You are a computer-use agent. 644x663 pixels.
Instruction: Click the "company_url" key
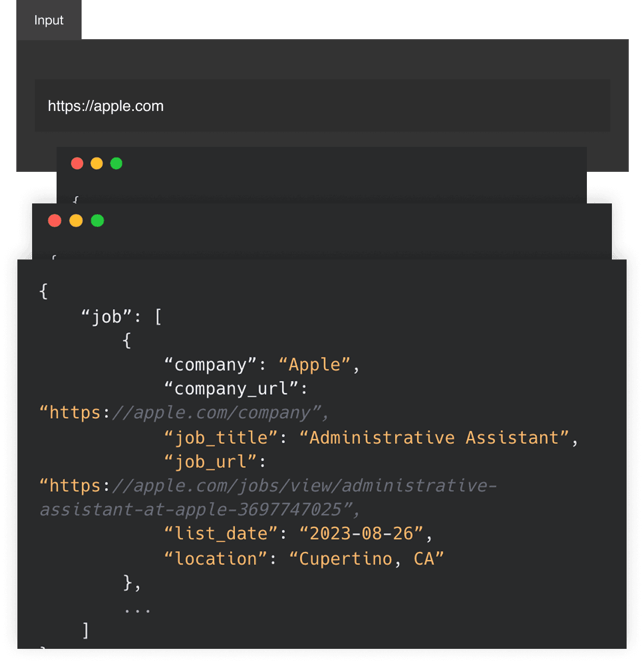(x=231, y=389)
